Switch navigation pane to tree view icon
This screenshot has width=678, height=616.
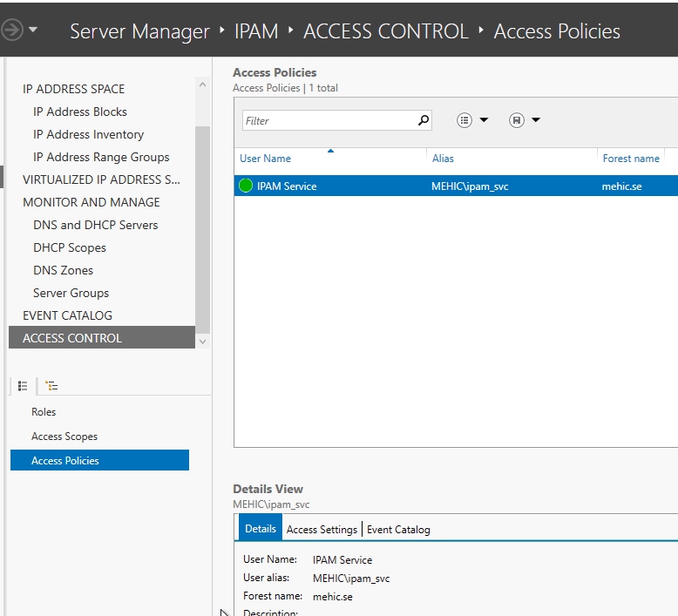point(51,386)
